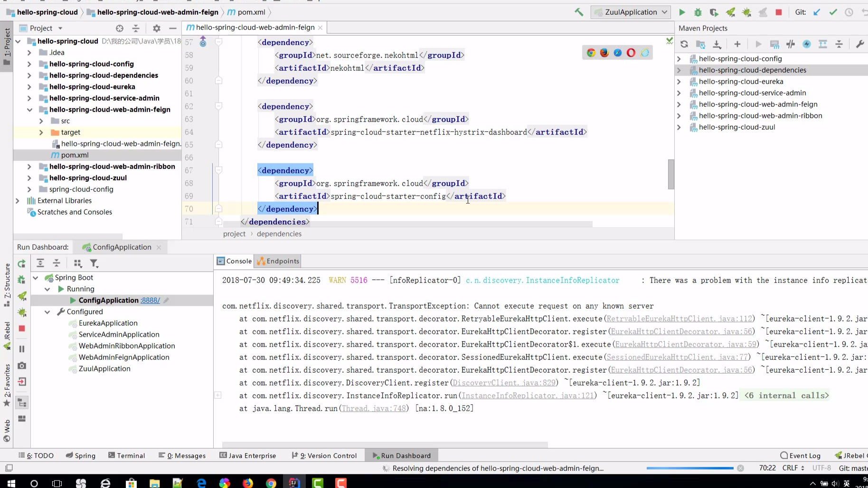Expand the hello-spring-cloud-zuul project folder
The width and height of the screenshot is (868, 488).
[29, 178]
